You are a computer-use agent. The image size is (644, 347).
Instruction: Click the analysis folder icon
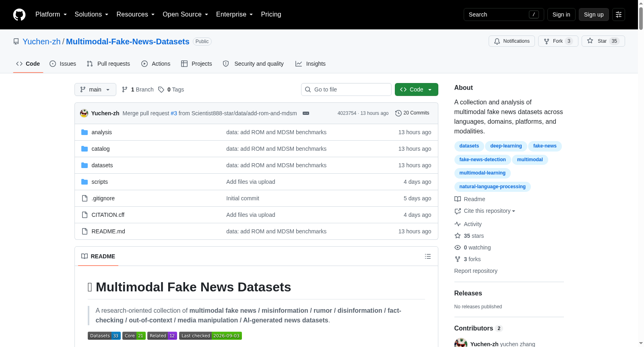pos(85,132)
